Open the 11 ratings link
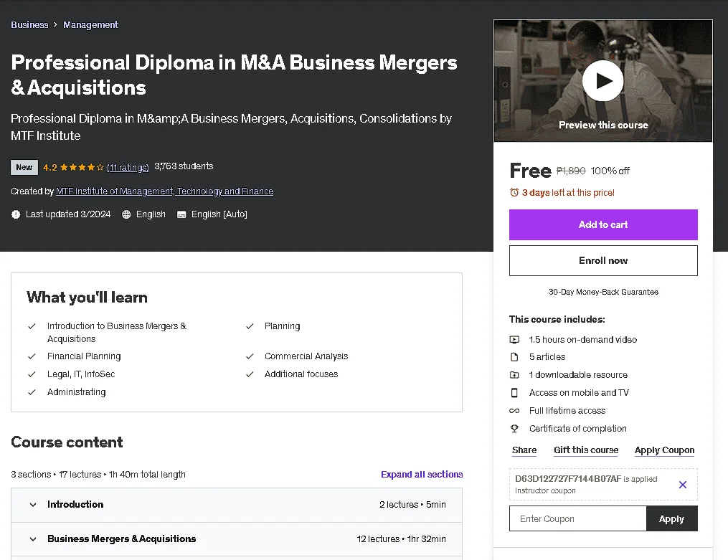The height and width of the screenshot is (560, 728). [128, 168]
